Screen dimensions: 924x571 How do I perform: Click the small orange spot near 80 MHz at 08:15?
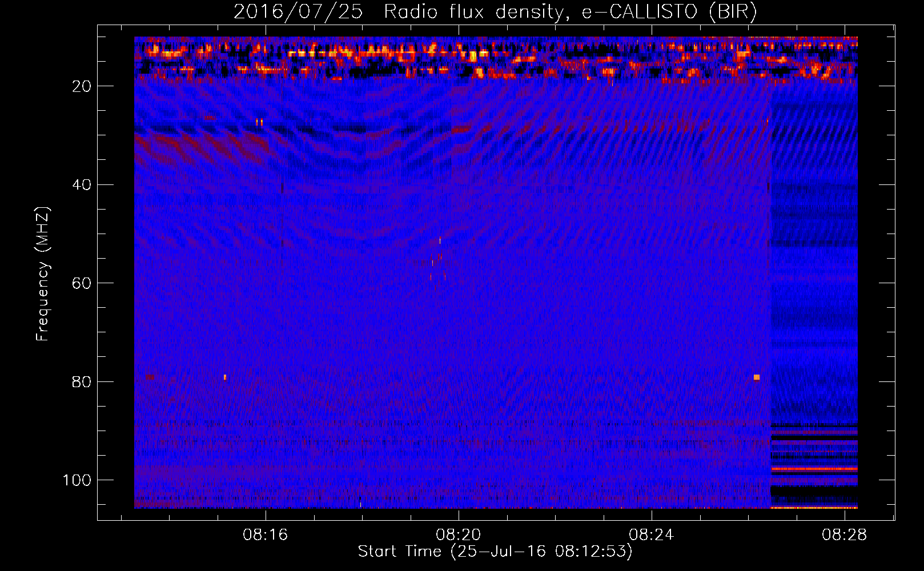tap(225, 377)
